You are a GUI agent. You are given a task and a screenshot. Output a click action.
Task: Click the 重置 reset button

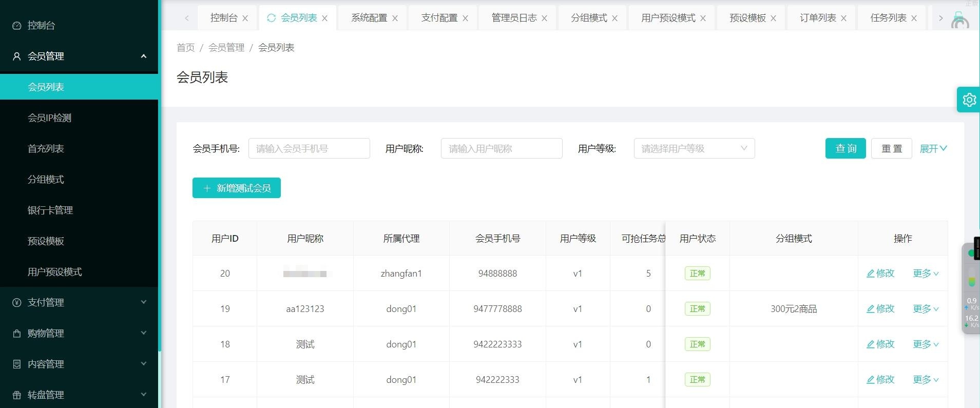point(891,149)
